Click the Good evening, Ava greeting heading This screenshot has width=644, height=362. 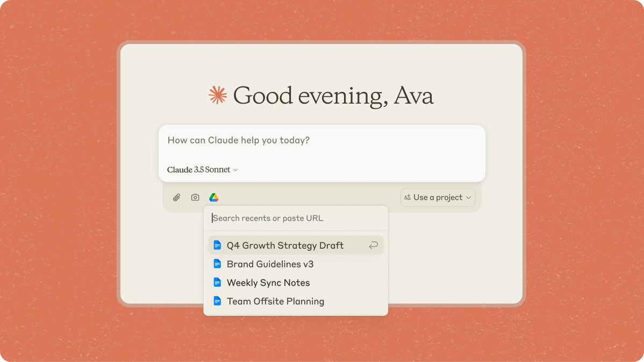[x=333, y=96]
